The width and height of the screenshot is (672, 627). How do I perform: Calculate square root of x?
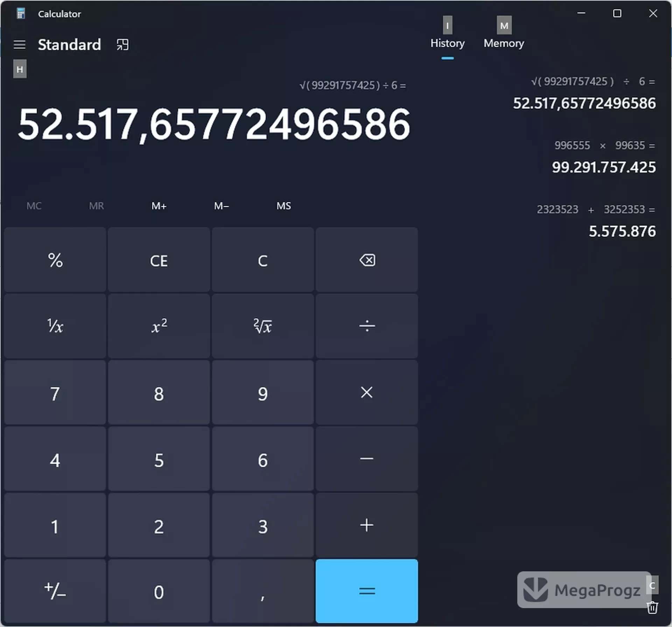point(263,326)
